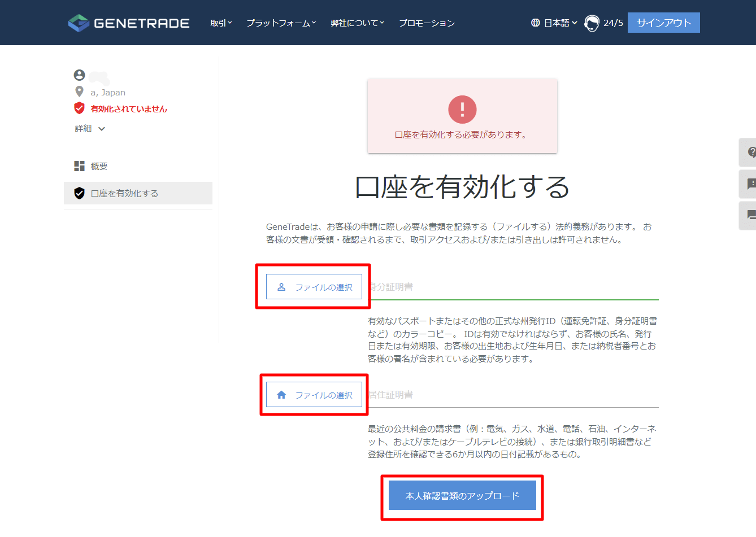The image size is (756, 537).
Task: Open the 取引 dropdown menu
Action: pyautogui.click(x=221, y=23)
